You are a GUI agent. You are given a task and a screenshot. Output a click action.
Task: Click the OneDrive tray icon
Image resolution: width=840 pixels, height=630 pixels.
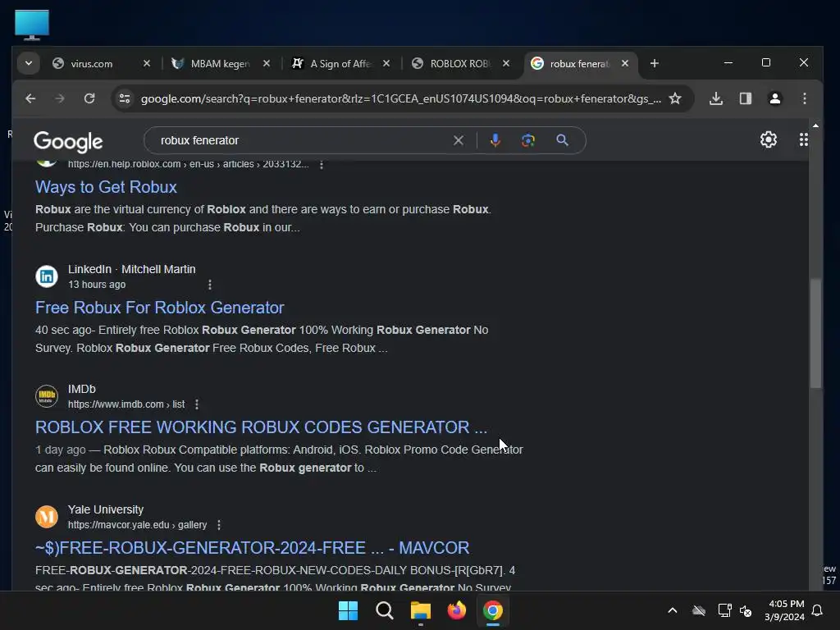point(699,610)
